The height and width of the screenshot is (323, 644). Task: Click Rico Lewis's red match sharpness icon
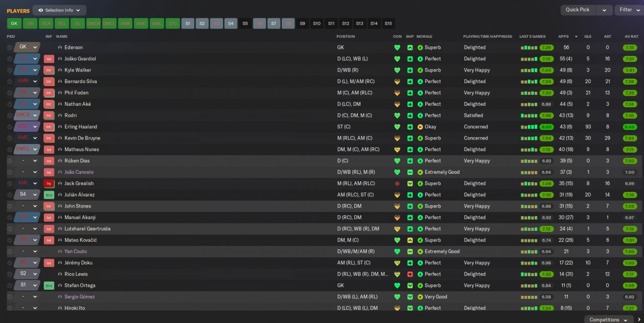tap(410, 274)
